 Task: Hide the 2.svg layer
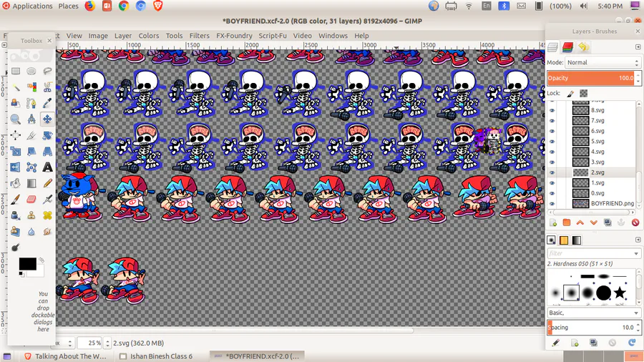point(552,172)
